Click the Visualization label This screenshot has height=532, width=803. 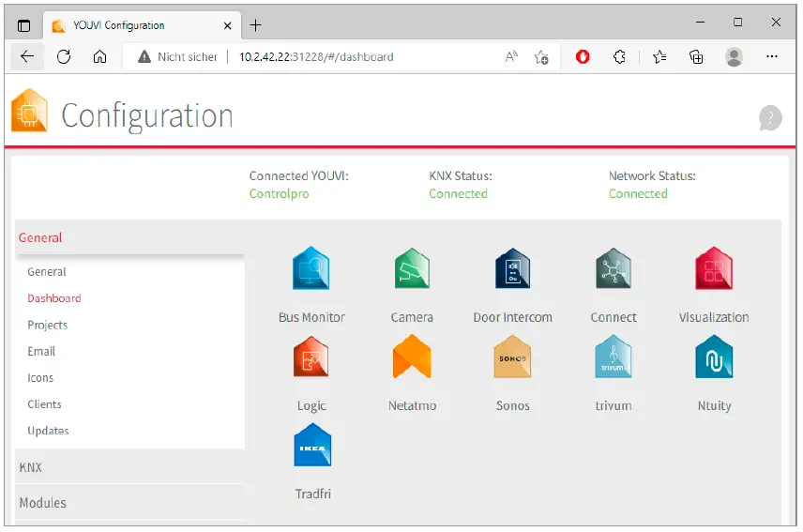(x=714, y=317)
